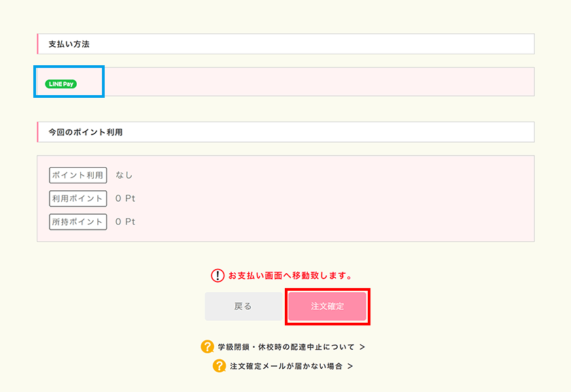The height and width of the screenshot is (392, 571).
Task: Expand the arrow after 注文確定メール link
Action: click(350, 366)
